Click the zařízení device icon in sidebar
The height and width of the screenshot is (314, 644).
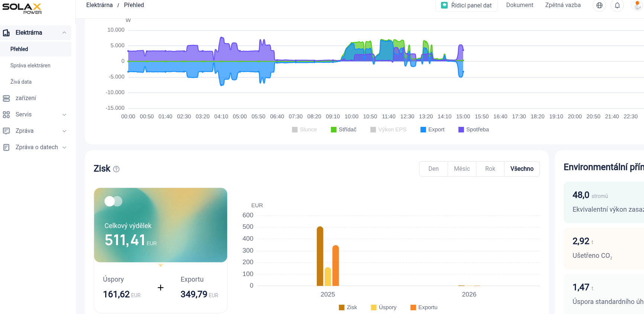click(6, 98)
